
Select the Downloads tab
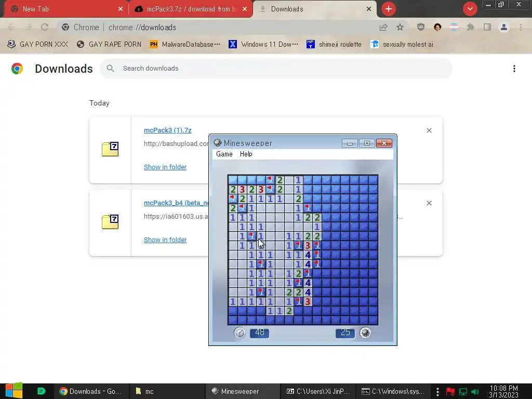315,9
